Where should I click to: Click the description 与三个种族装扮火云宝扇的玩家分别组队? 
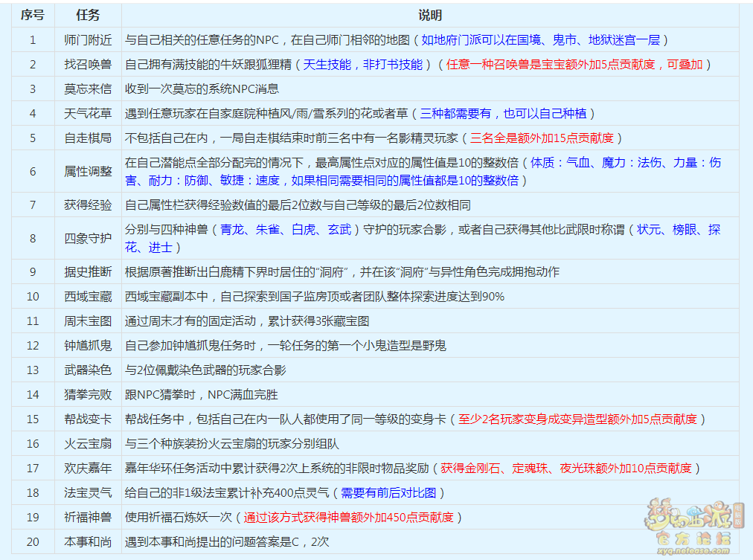[232, 443]
